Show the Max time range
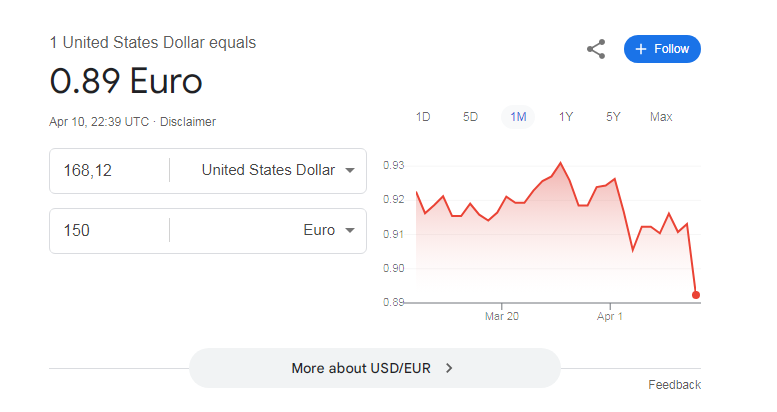 pos(661,117)
